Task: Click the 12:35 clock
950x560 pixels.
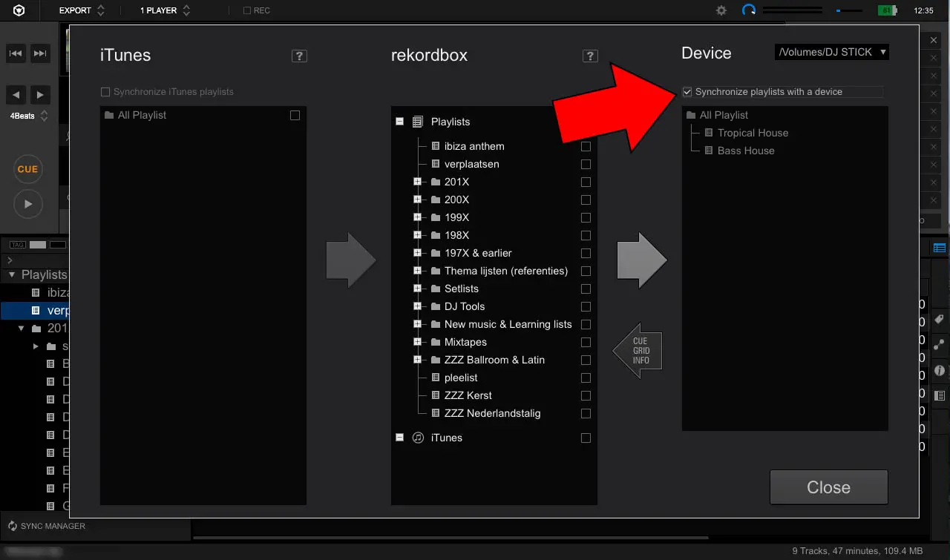Action: [924, 10]
